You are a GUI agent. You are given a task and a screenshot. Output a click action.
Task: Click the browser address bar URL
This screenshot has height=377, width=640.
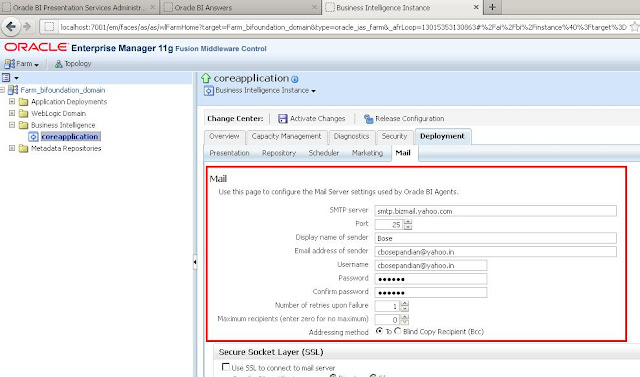(343, 27)
